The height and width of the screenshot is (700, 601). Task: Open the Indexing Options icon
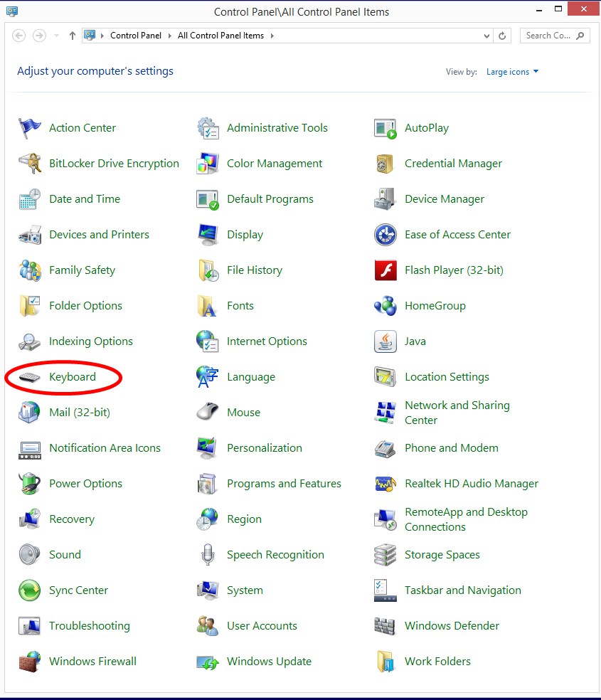29,341
